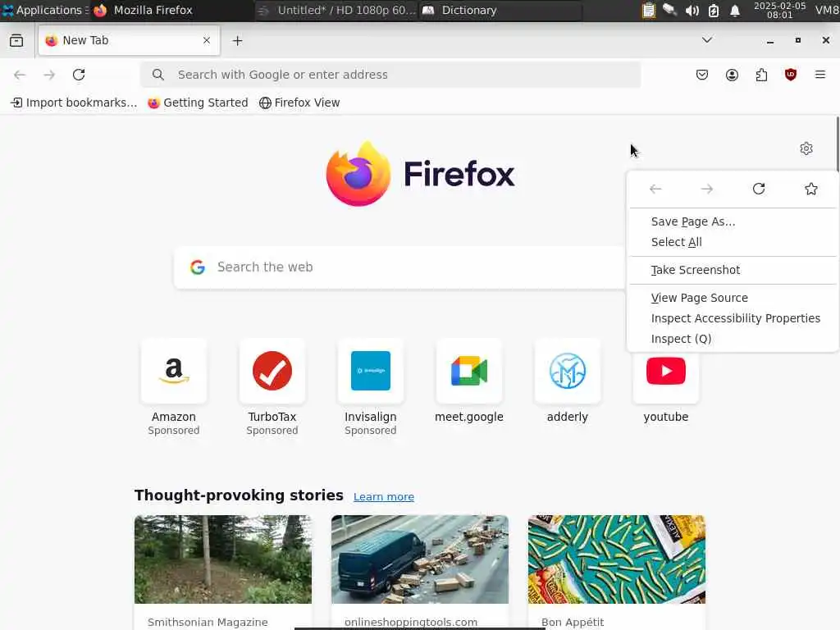Screen dimensions: 840x630
Task: Open the clipboard manager tray icon
Action: coord(649,10)
